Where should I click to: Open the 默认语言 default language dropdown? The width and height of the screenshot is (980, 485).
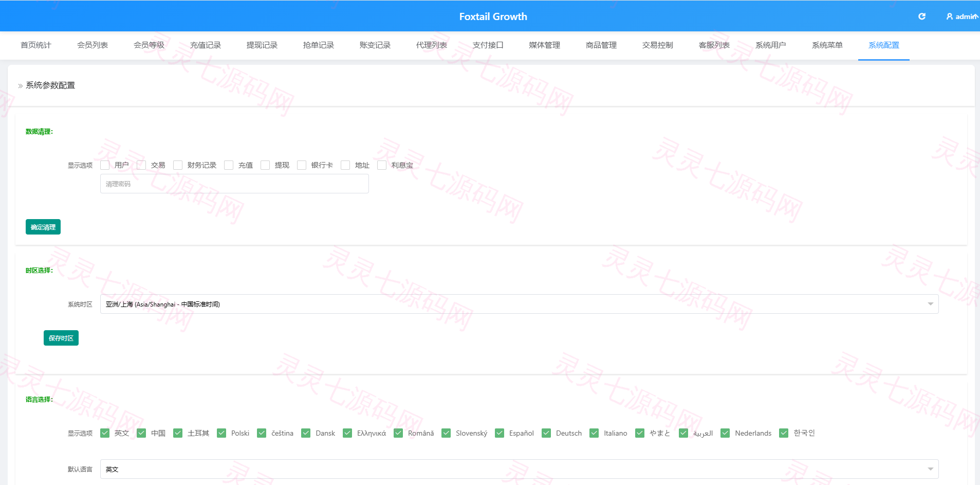pos(519,469)
